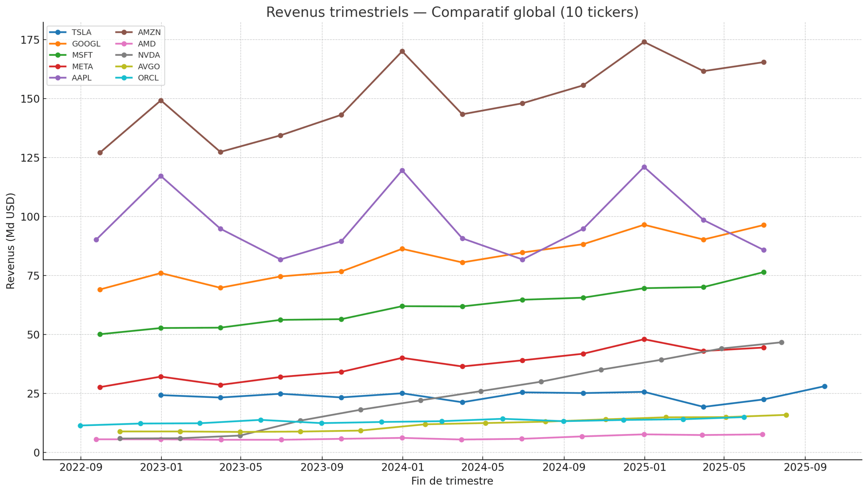Image resolution: width=868 pixels, height=493 pixels.
Task: Click the ORCL cyan legend marker
Action: pyautogui.click(x=124, y=78)
